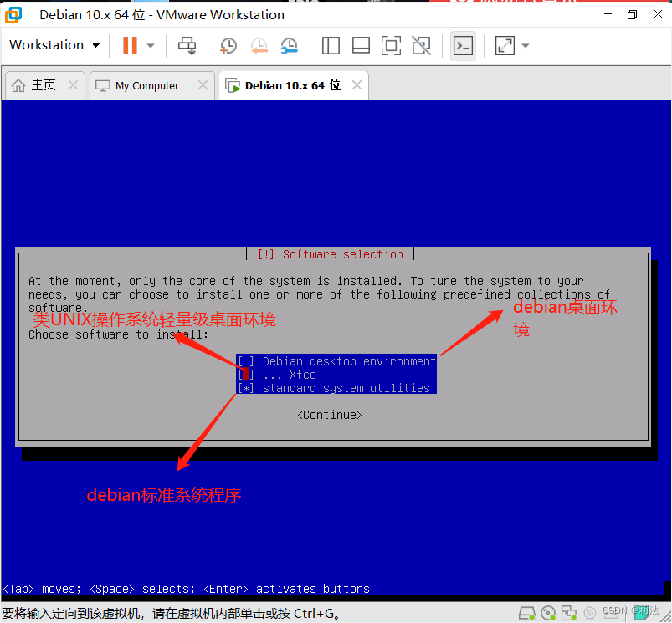Toggle the thumbnail bar view

[x=361, y=45]
